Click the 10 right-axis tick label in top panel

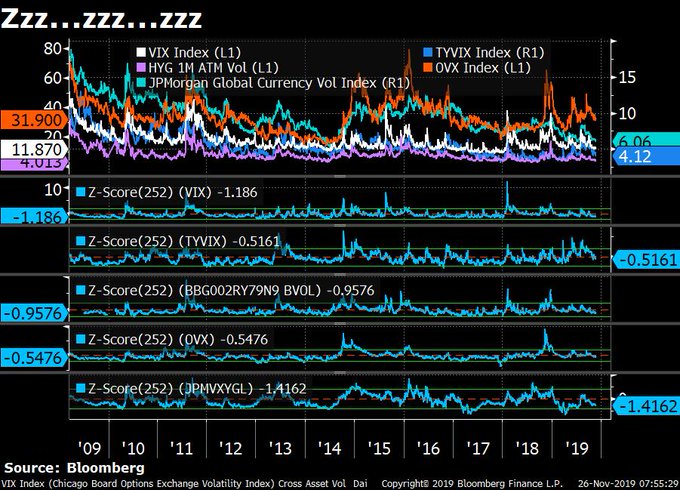[x=627, y=114]
